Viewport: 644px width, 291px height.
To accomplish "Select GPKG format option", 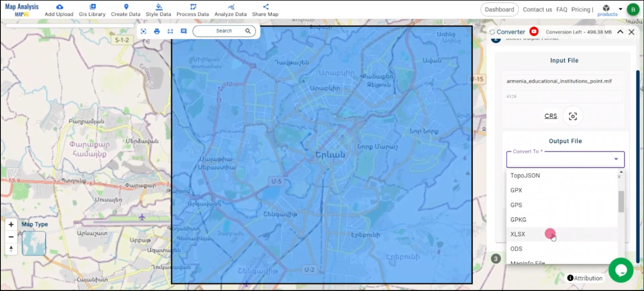I will [562, 220].
